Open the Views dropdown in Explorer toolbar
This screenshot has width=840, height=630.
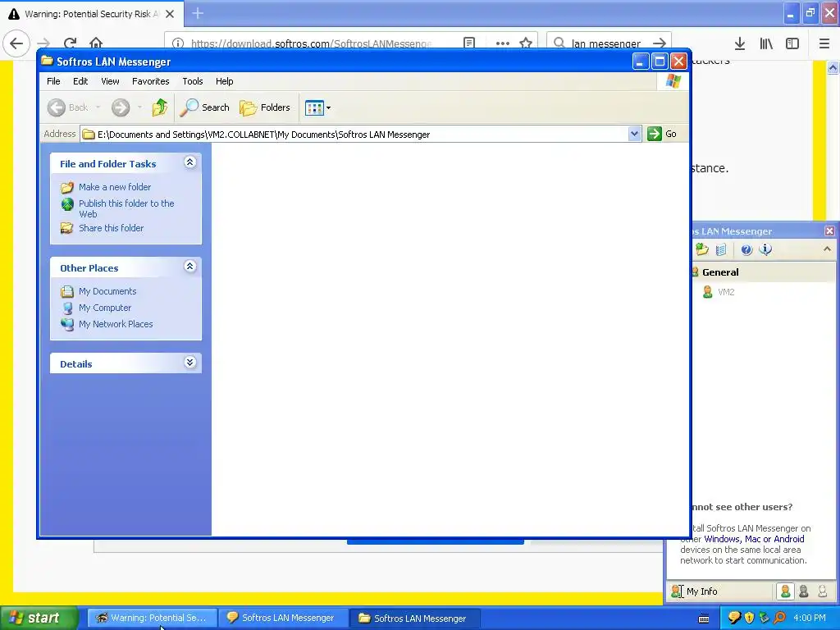click(x=317, y=107)
